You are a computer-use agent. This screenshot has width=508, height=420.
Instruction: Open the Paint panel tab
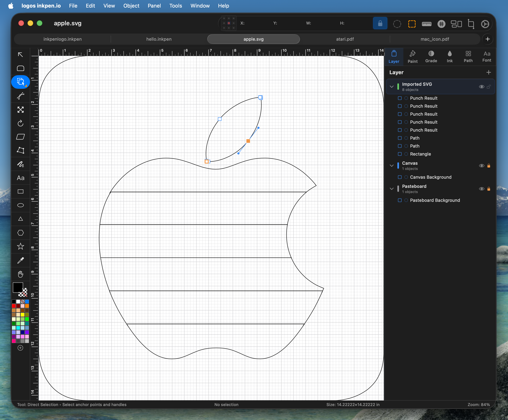pyautogui.click(x=412, y=57)
